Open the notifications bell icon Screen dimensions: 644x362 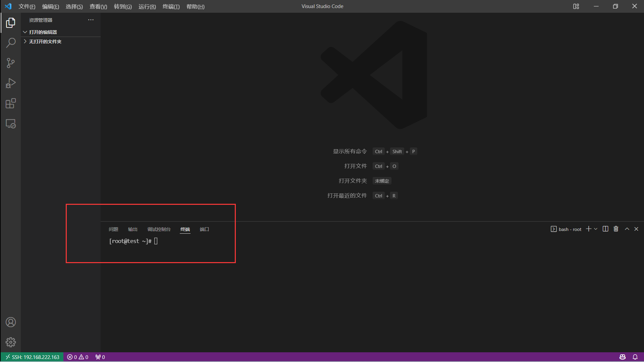point(635,357)
